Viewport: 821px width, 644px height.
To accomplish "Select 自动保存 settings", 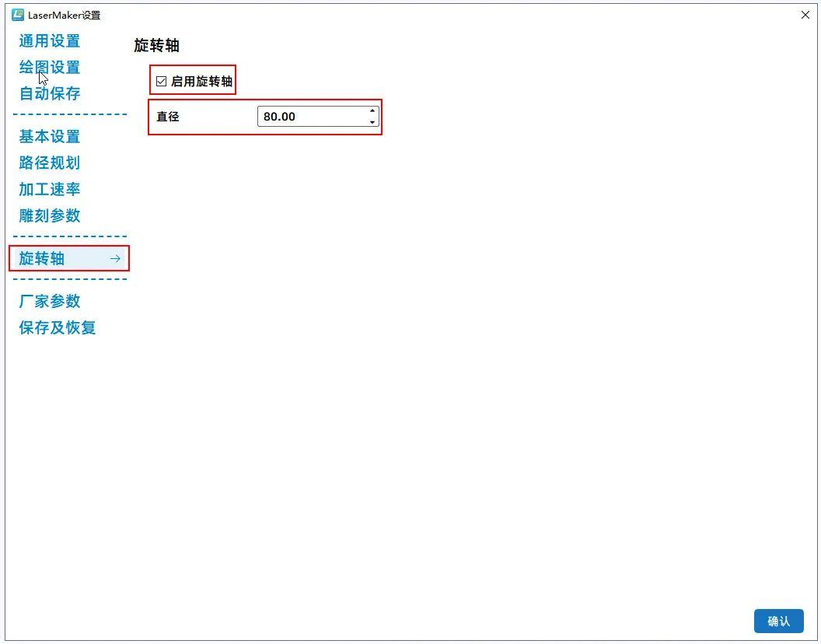I will coord(50,93).
